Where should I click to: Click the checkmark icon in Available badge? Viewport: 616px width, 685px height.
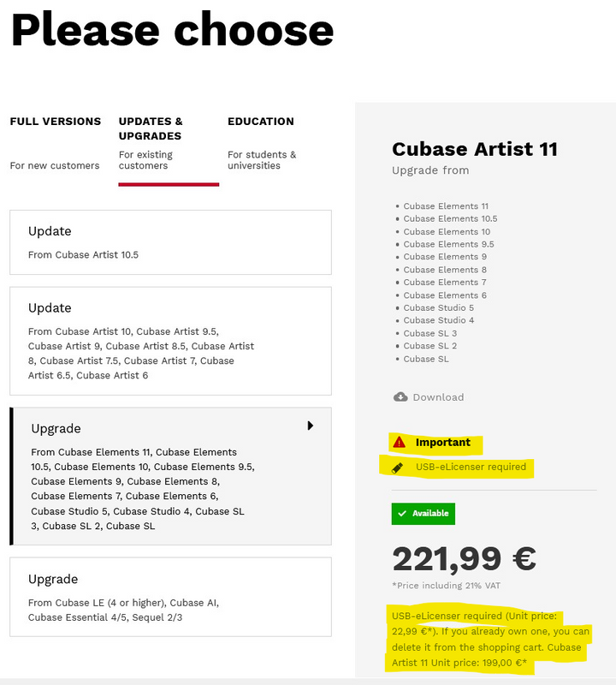click(402, 514)
